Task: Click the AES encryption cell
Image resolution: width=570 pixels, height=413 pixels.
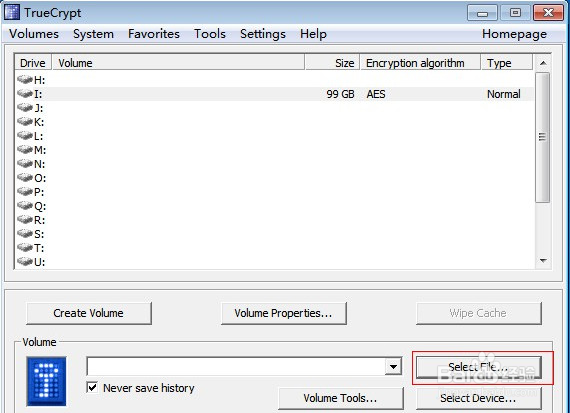Action: pyautogui.click(x=376, y=94)
